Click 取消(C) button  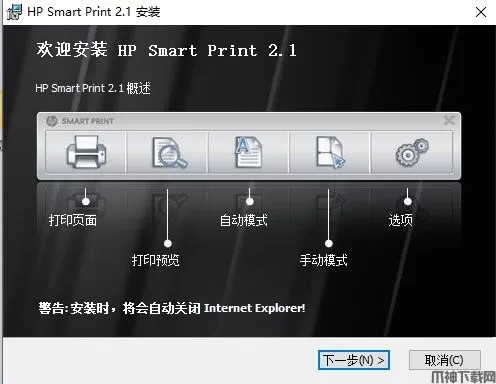(x=445, y=360)
